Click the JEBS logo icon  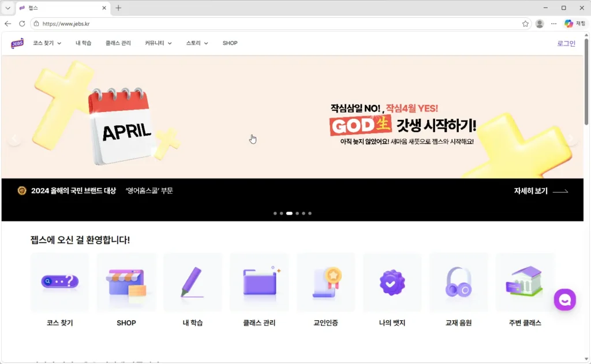pos(17,43)
